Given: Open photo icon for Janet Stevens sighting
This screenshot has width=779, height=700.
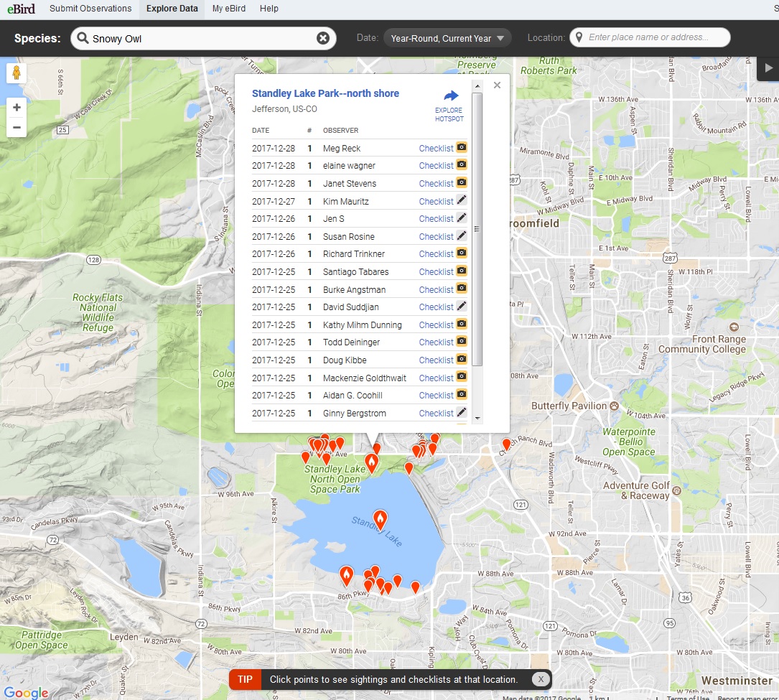Looking at the screenshot, I should point(462,182).
